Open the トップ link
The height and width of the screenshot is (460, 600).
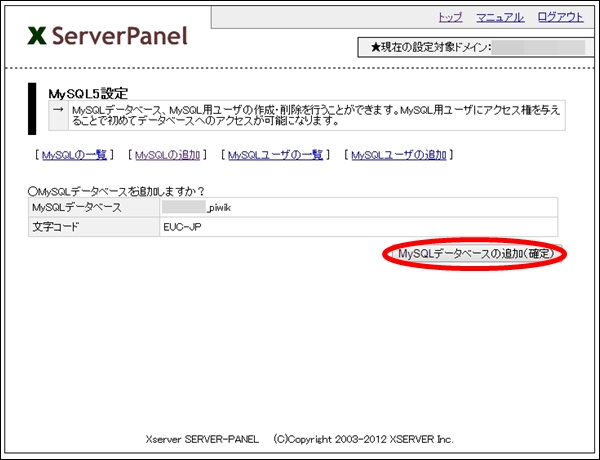pos(450,17)
